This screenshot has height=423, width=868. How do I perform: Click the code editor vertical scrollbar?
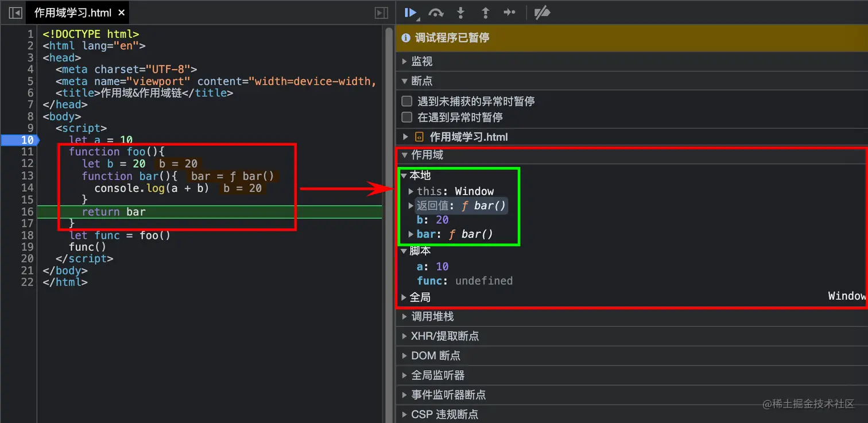point(389,224)
